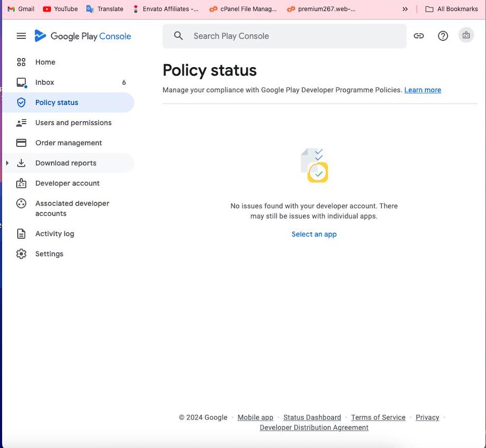The image size is (486, 448).
Task: Click the Gmail bookmark icon
Action: (11, 9)
